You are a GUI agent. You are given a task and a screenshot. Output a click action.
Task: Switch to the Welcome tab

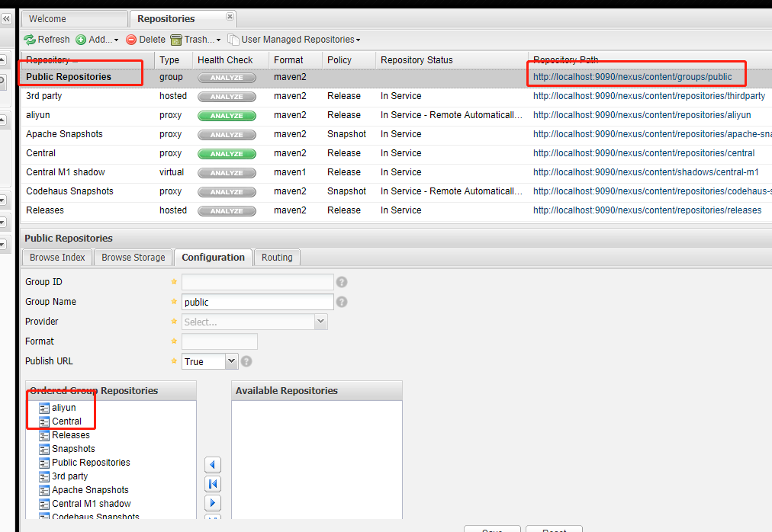pyautogui.click(x=74, y=19)
